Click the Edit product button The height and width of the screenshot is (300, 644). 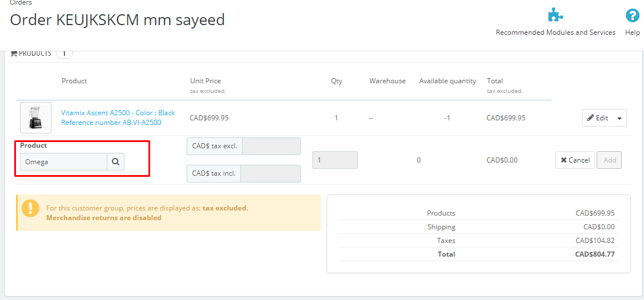(598, 118)
